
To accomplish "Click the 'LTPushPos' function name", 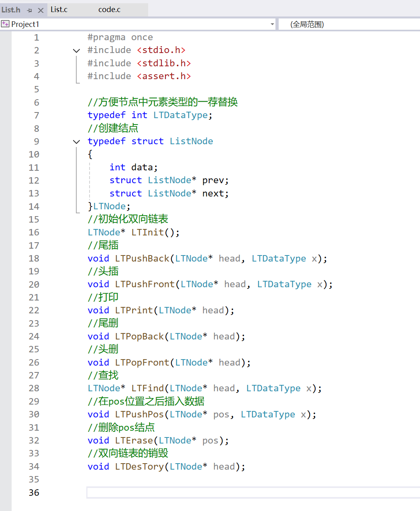I will pos(139,414).
